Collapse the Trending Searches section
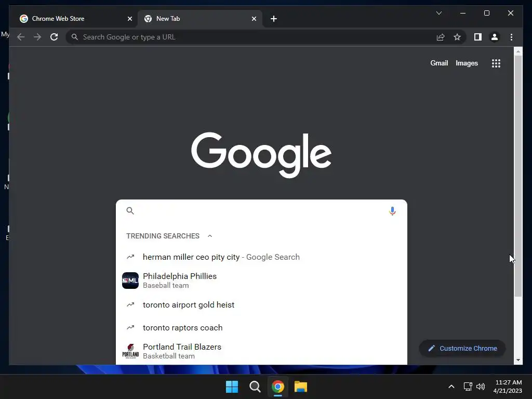The height and width of the screenshot is (399, 532). click(210, 236)
